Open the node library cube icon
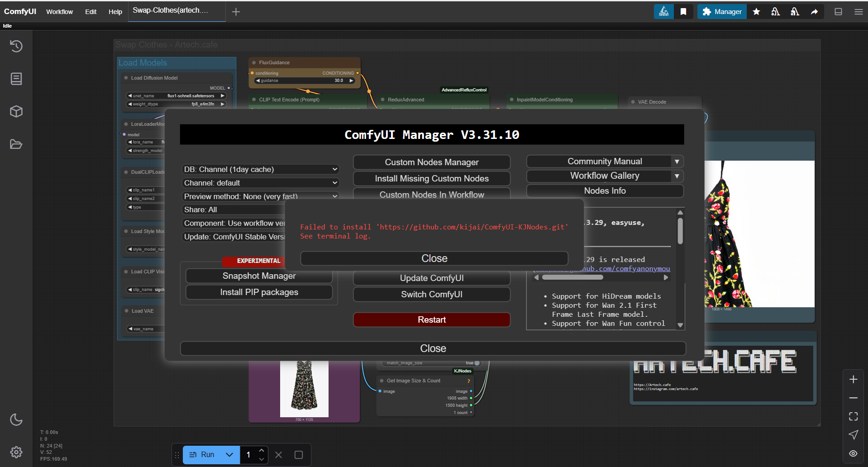This screenshot has height=467, width=868. [x=16, y=111]
